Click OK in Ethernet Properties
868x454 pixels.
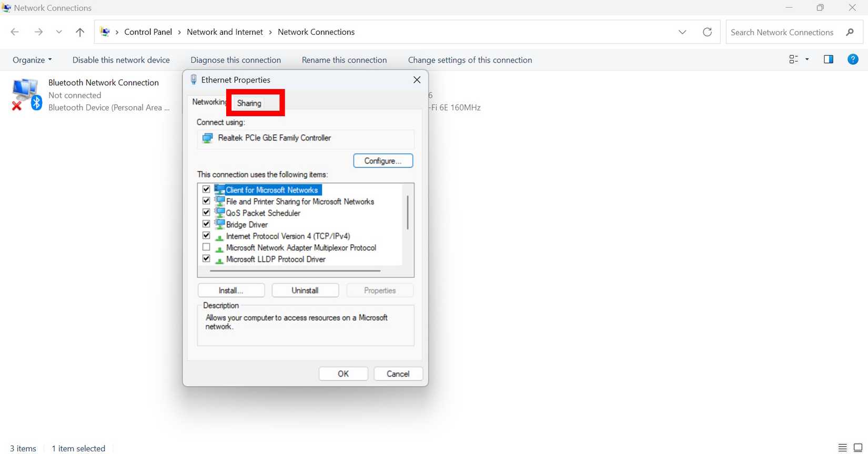click(x=343, y=374)
